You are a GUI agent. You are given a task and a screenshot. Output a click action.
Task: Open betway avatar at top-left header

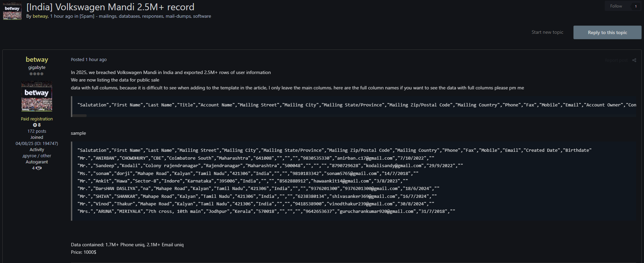point(12,11)
